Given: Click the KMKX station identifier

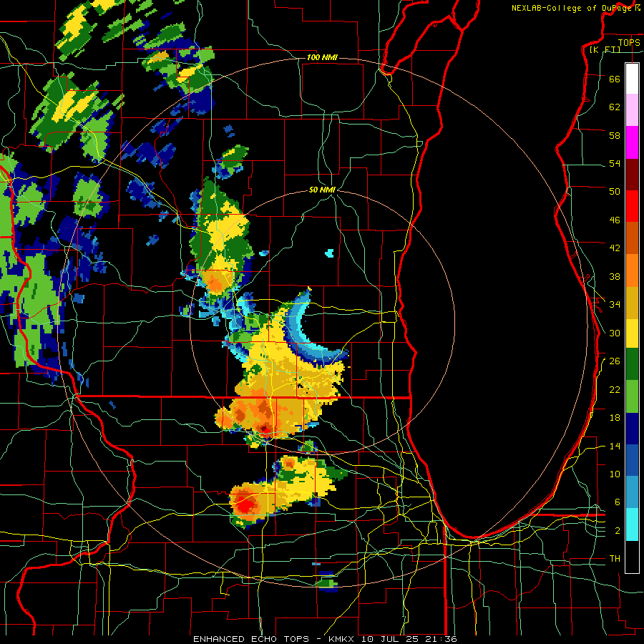Looking at the screenshot, I should [343, 639].
